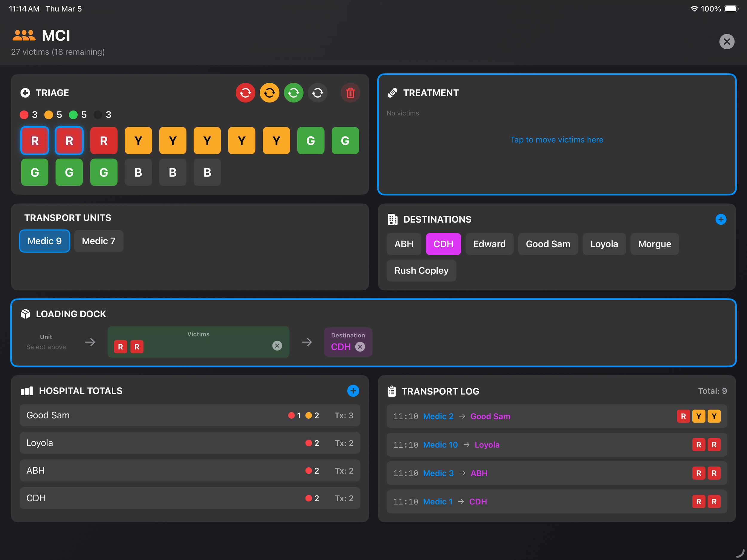The height and width of the screenshot is (560, 747).
Task: Deselect the Medic 9 transport unit
Action: point(45,241)
